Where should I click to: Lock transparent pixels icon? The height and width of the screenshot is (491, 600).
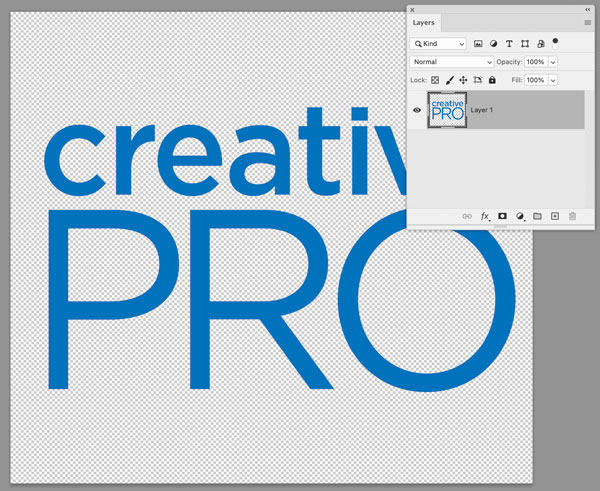pyautogui.click(x=435, y=80)
